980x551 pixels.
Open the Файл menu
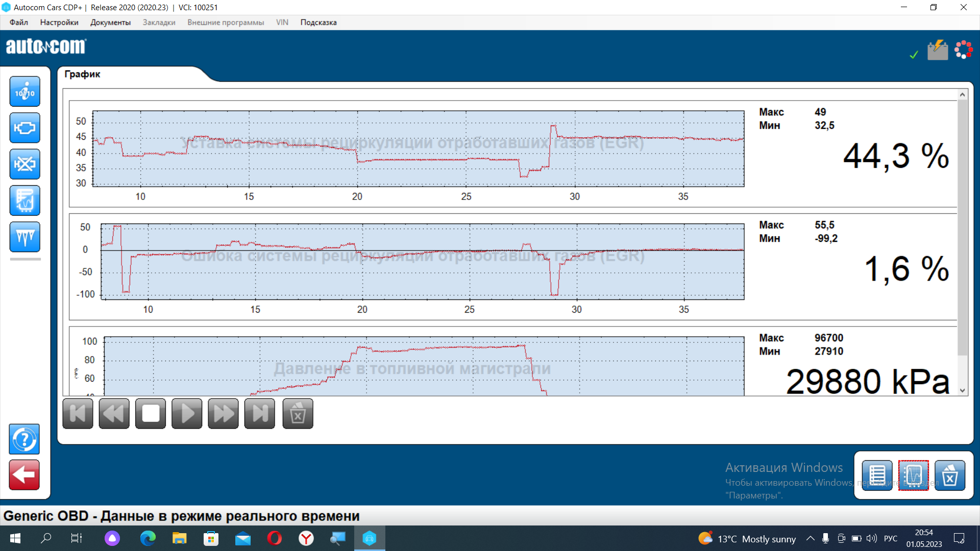click(x=19, y=22)
